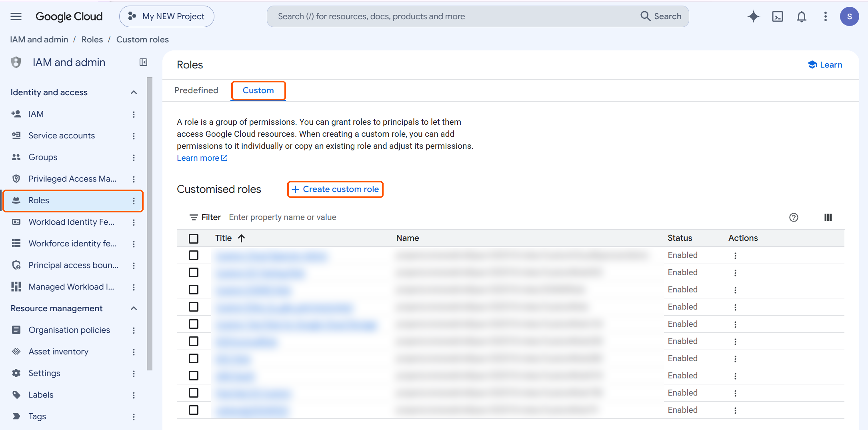Open more options next to Workload Identity Federation
868x430 pixels.
(134, 222)
